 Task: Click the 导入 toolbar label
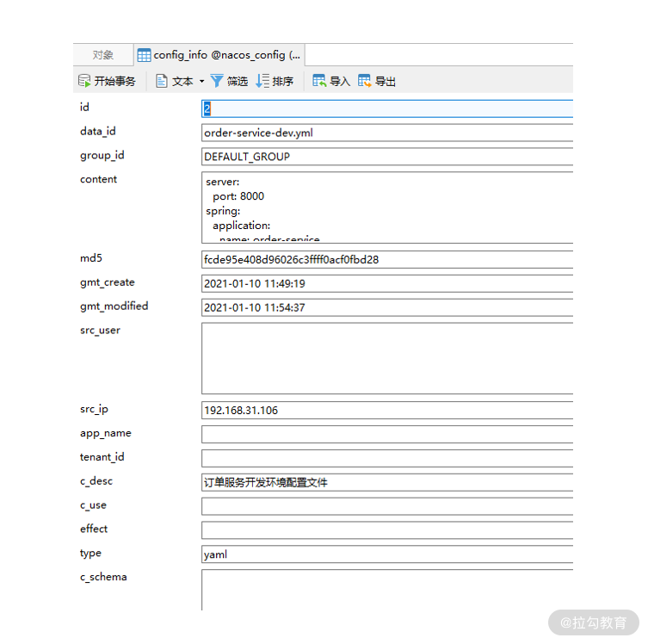point(340,82)
